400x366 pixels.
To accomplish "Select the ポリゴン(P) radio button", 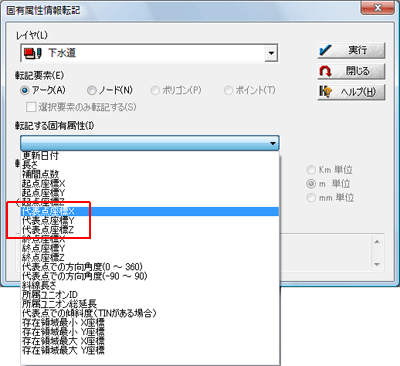I will (x=155, y=90).
